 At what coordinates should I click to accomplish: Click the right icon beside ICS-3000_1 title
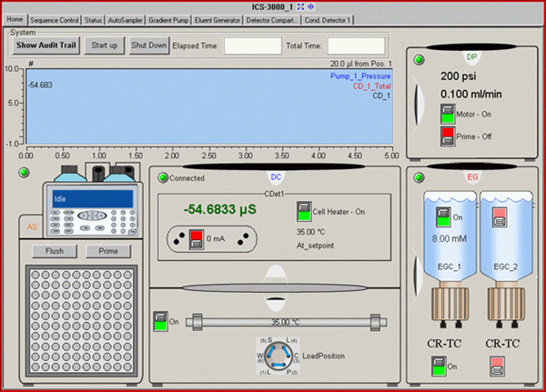click(310, 6)
